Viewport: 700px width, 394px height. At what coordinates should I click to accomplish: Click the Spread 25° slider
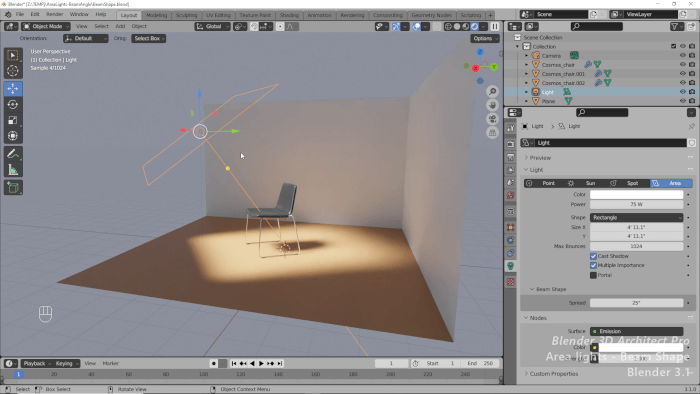637,303
